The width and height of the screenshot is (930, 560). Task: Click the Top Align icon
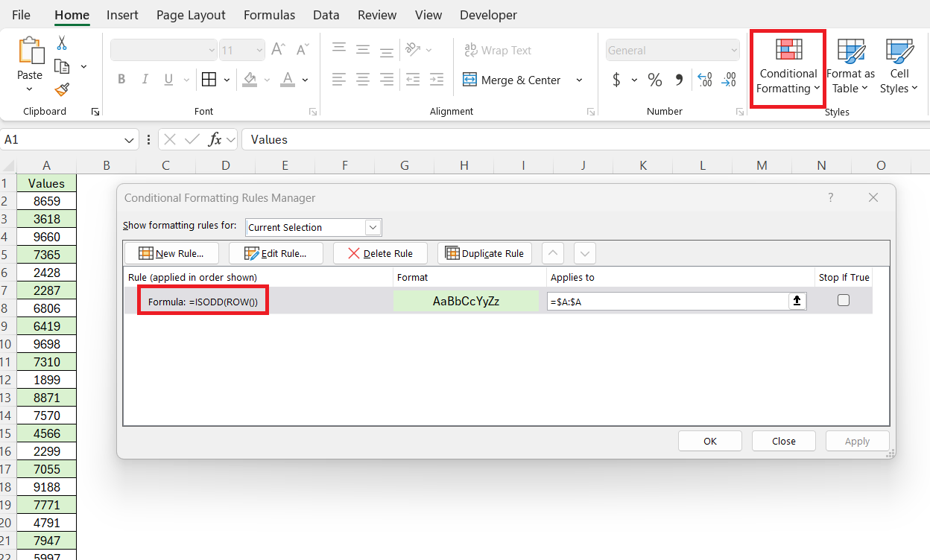[x=339, y=49]
